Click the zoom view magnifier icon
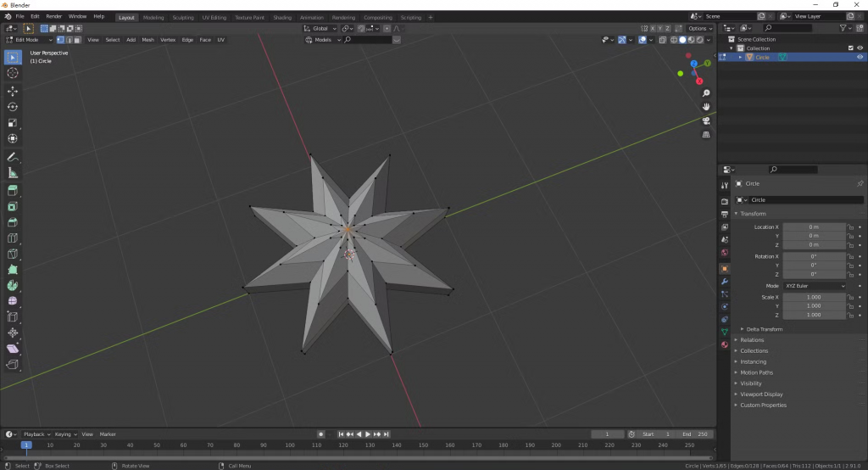This screenshot has height=470, width=868. (706, 93)
